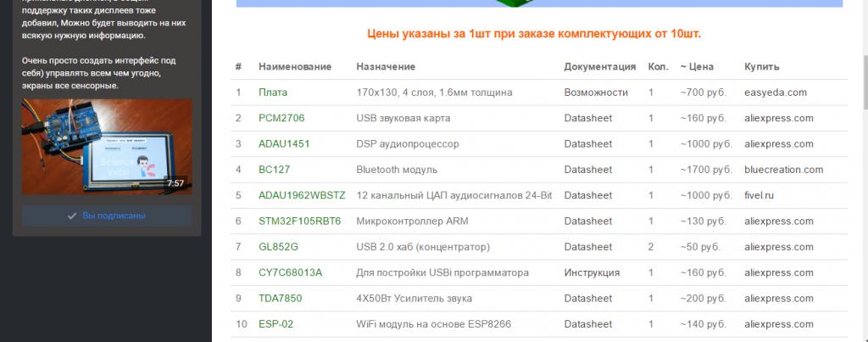Open the BC127 component link
The width and height of the screenshot is (868, 342).
point(274,170)
